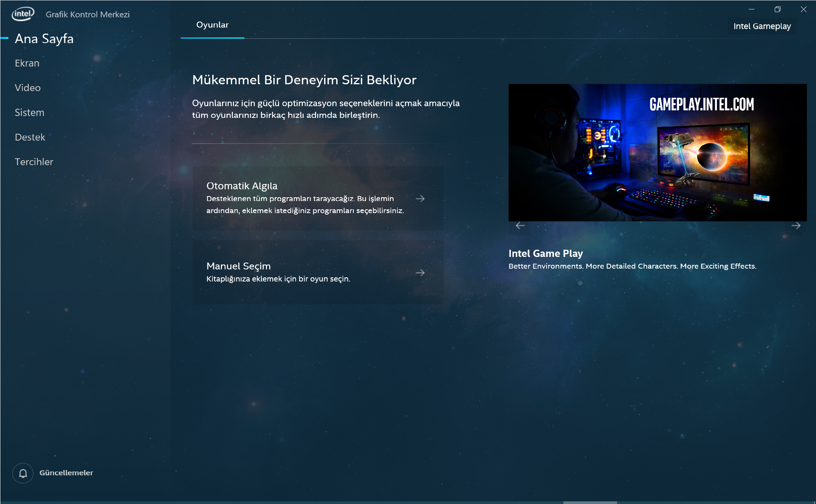Choose Otomatik Algıla option

318,198
